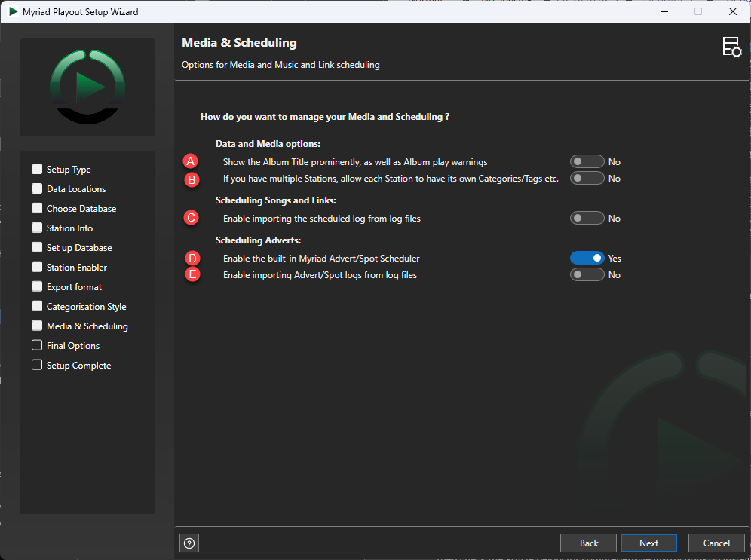Click the disabled maximize window button
The image size is (751, 560).
[698, 11]
